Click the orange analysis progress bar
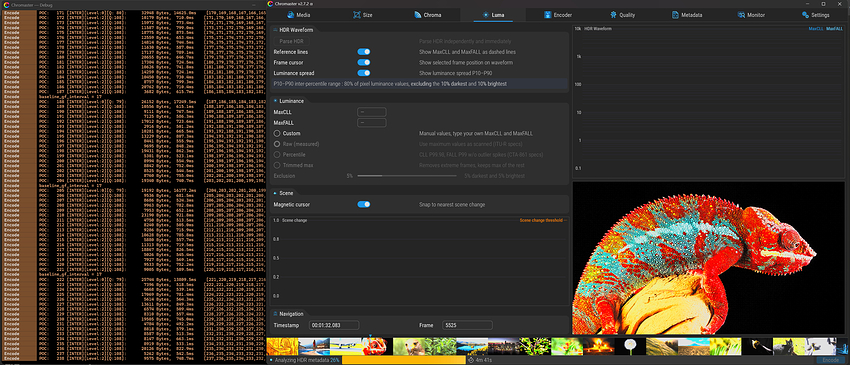The image size is (850, 365). [x=403, y=360]
